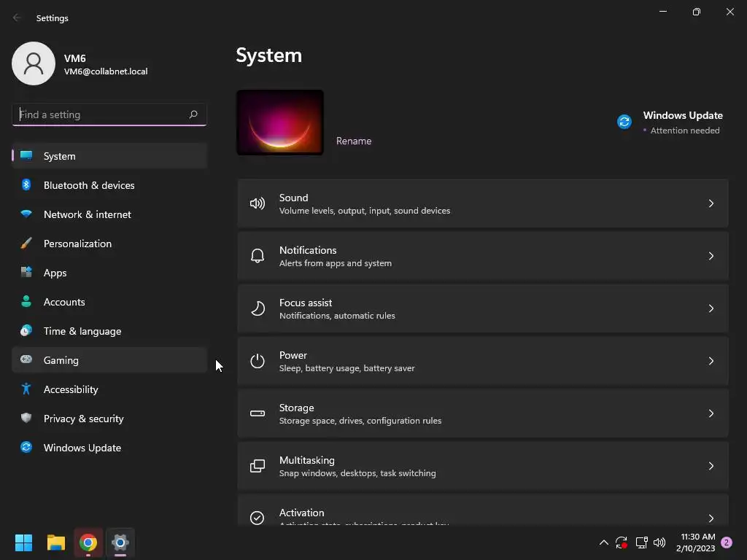Click the Personalization paintbrush icon
The height and width of the screenshot is (560, 747).
tap(26, 243)
